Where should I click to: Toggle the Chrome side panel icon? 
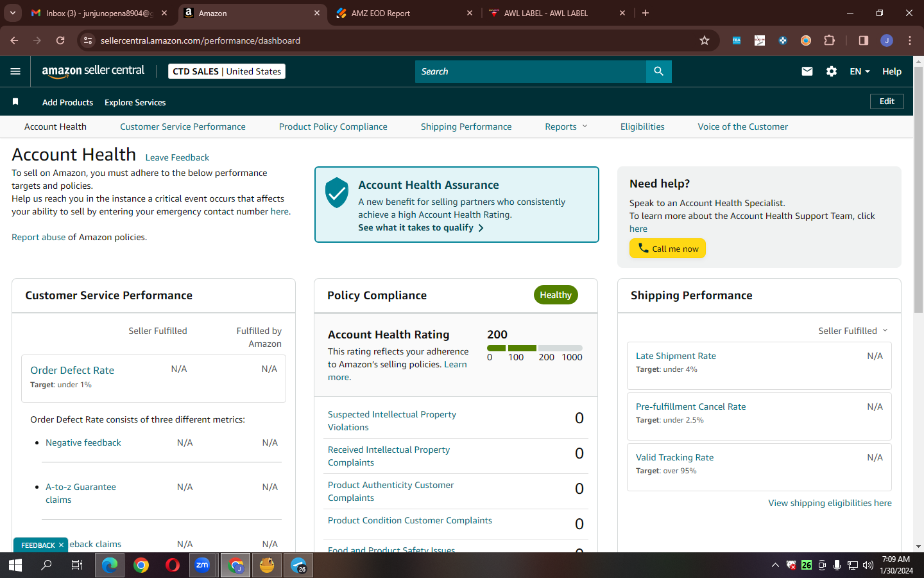863,40
